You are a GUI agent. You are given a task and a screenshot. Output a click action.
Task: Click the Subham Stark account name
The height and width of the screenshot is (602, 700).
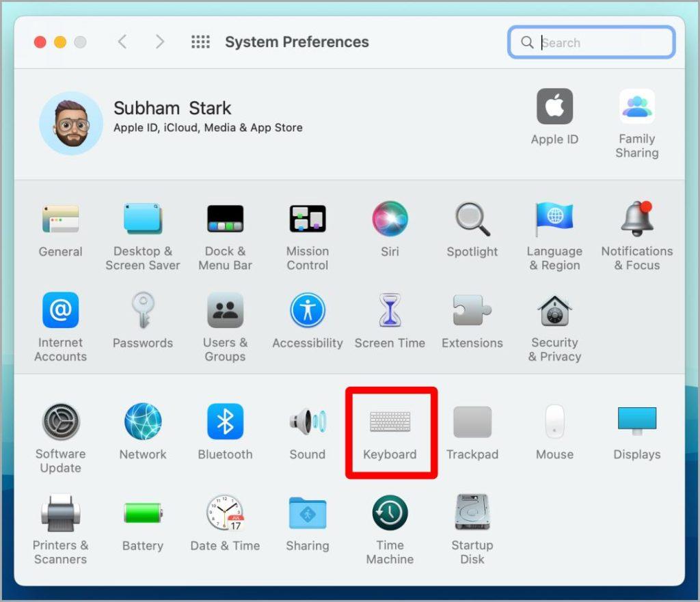click(x=172, y=108)
